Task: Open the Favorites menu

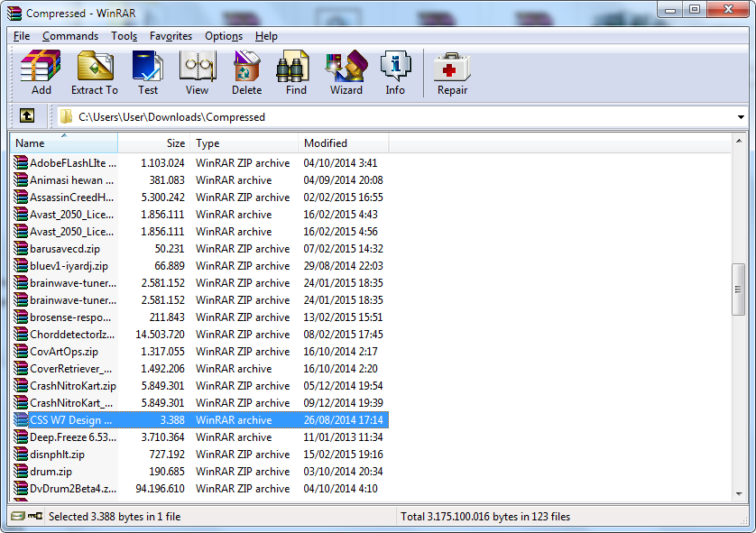Action: [171, 36]
